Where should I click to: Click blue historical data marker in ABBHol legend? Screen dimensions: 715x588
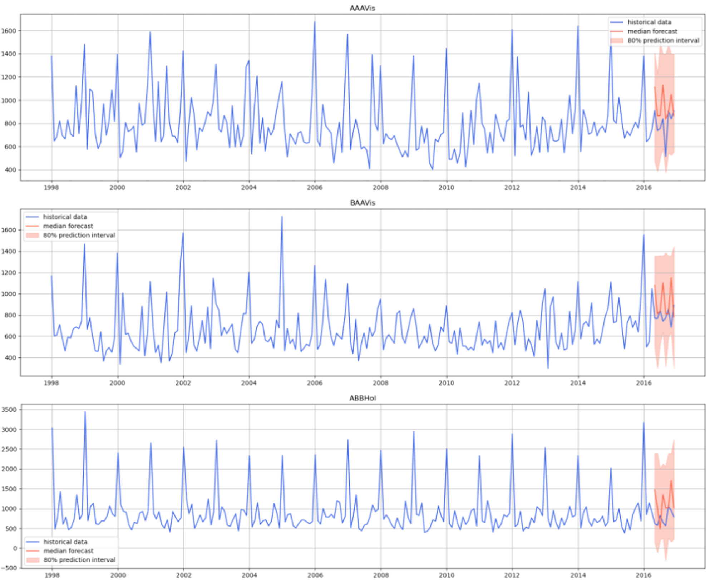33,542
